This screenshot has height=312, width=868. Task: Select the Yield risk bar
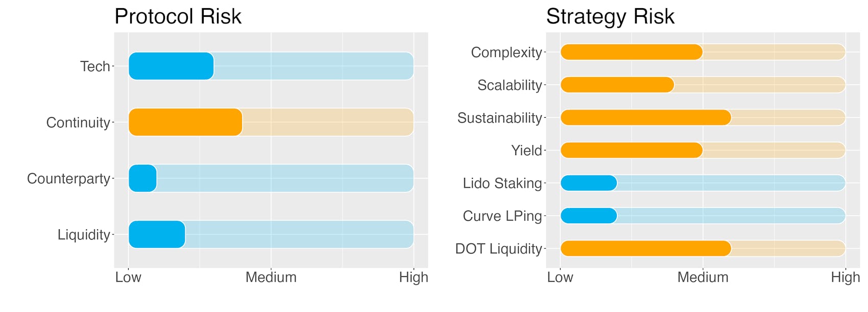tap(632, 150)
